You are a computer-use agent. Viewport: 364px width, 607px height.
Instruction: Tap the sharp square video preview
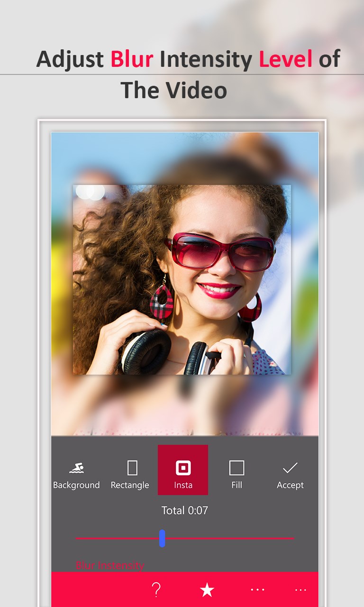coord(182,280)
